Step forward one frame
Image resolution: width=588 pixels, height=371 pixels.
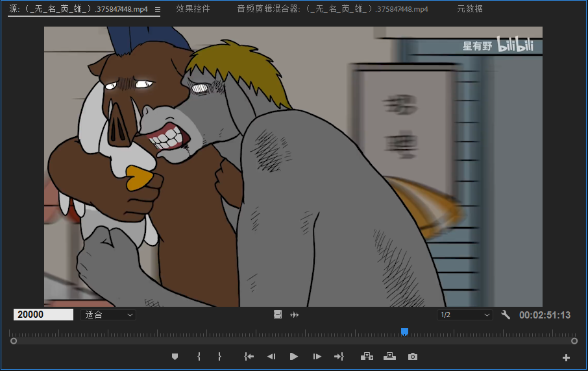point(317,357)
